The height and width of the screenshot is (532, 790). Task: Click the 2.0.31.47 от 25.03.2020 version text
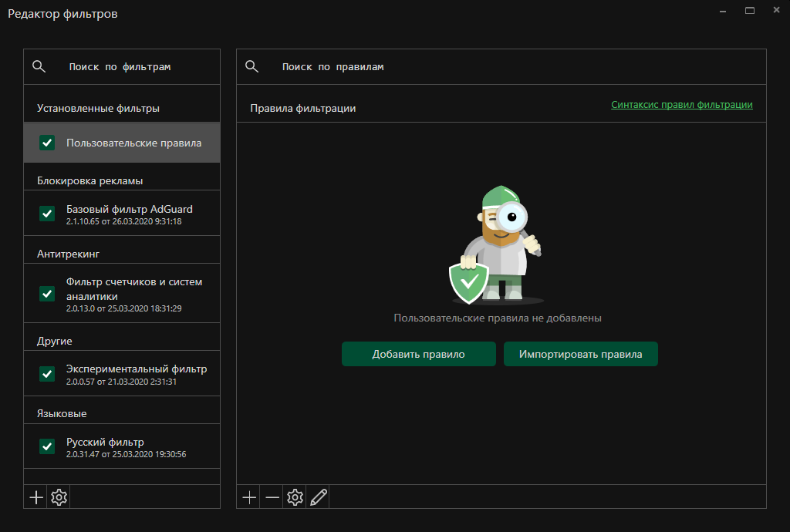coord(126,454)
